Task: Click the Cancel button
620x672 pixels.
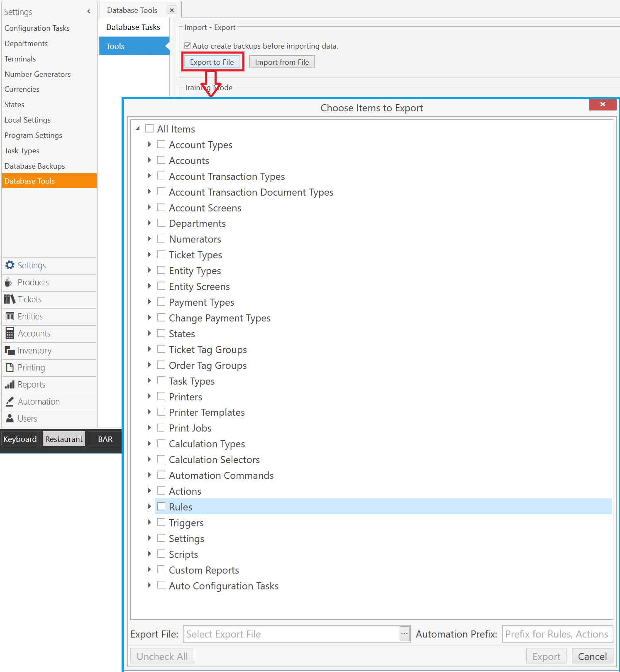Action: tap(593, 656)
